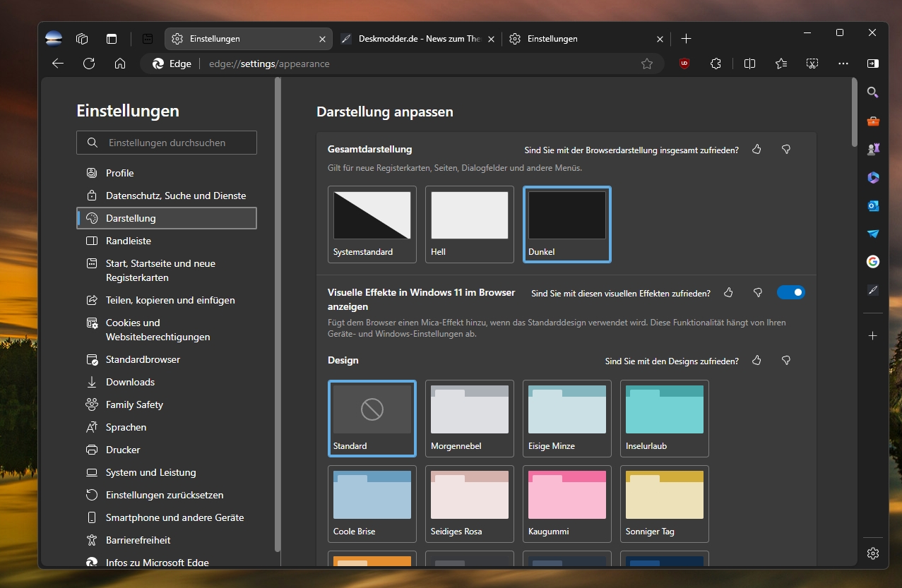Image resolution: width=902 pixels, height=588 pixels.
Task: Like the overall browser appearance
Action: tap(756, 150)
